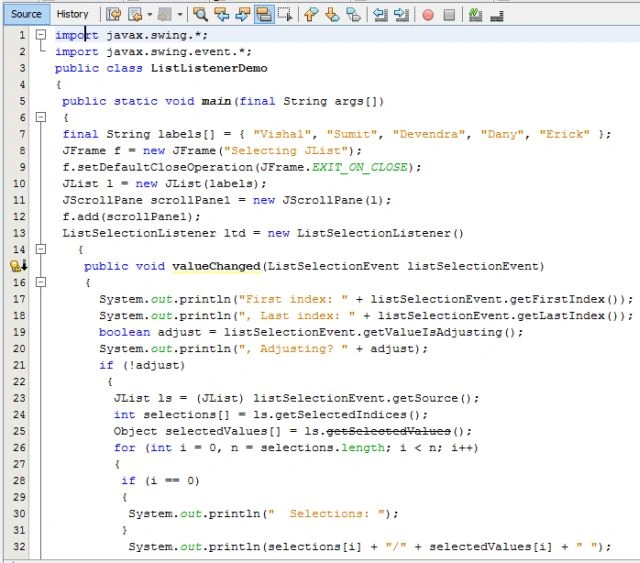Toggle Bookmark on current line
This screenshot has width=640, height=563.
click(x=353, y=15)
